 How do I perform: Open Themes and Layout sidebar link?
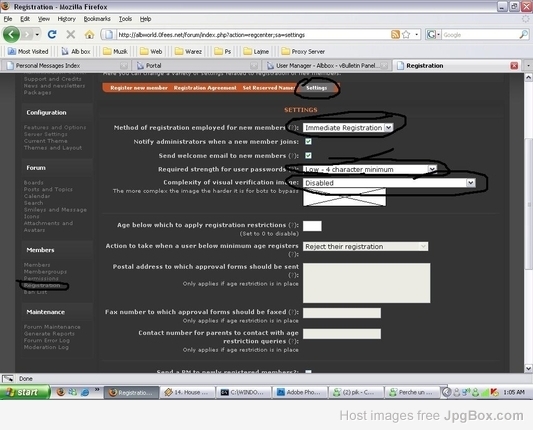pos(53,148)
